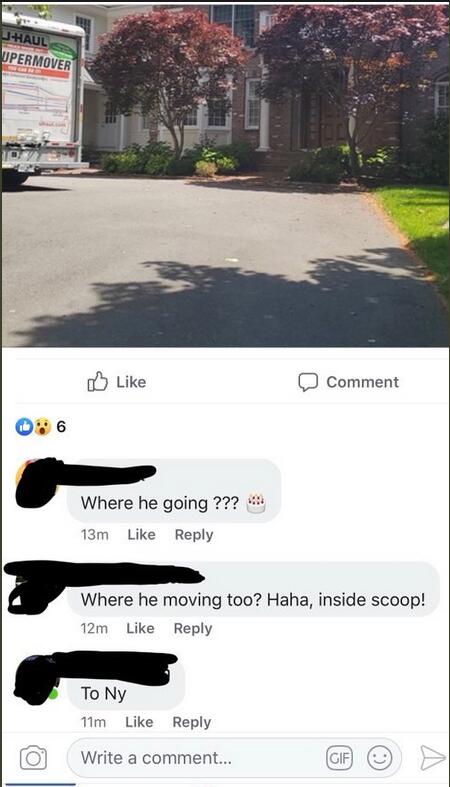Tap the send arrow icon
Screen dimensions: 450x787
tap(432, 757)
